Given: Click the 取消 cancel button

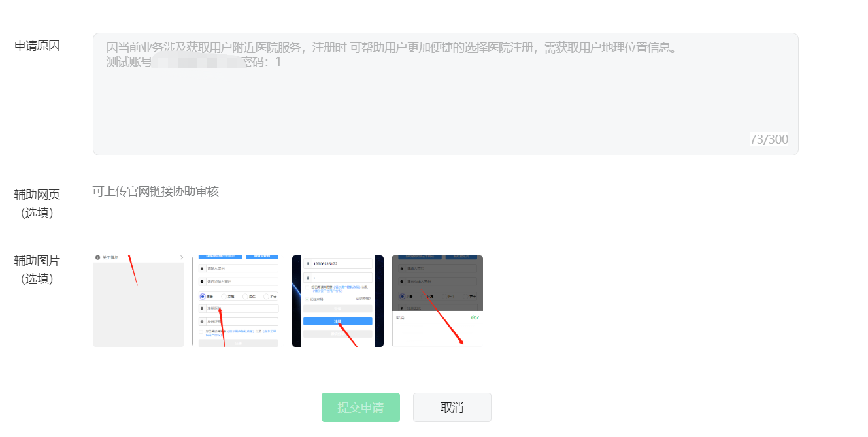Looking at the screenshot, I should tap(452, 407).
